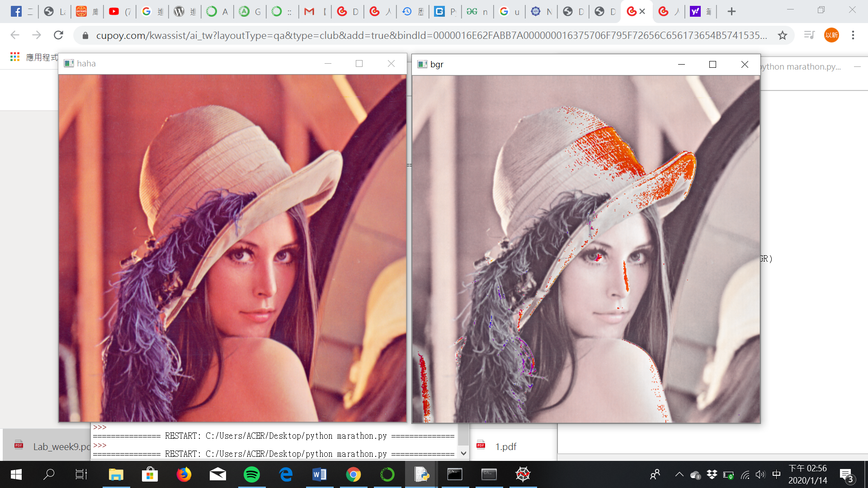Maximize the haha image window
The width and height of the screenshot is (868, 488).
(359, 64)
